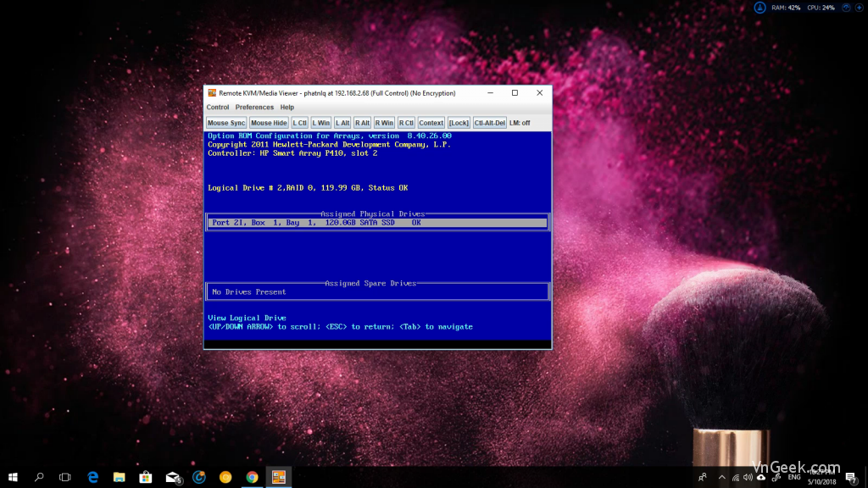The width and height of the screenshot is (868, 488).
Task: Open Google Chrome from the taskbar
Action: click(252, 477)
